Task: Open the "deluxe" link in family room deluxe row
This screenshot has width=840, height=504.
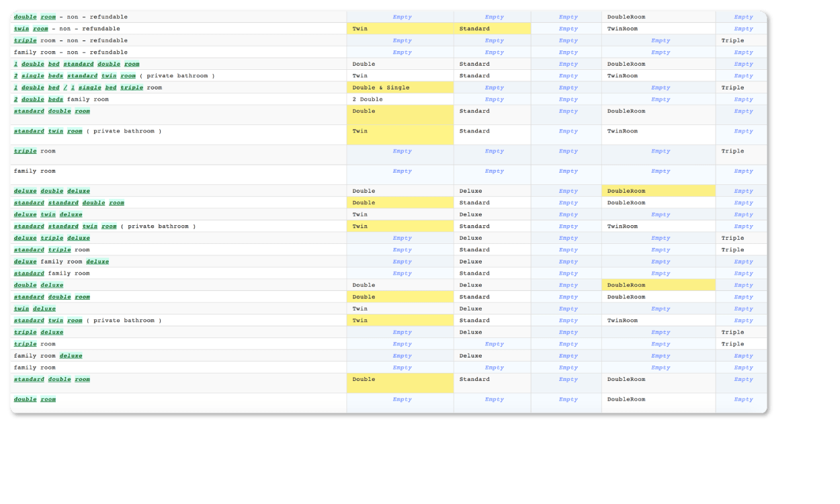Action: (x=71, y=355)
